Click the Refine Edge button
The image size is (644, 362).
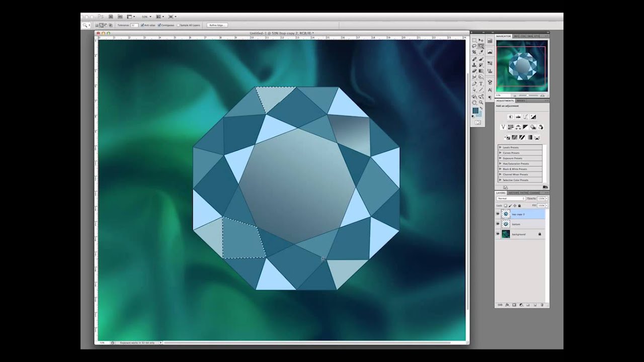click(x=217, y=25)
